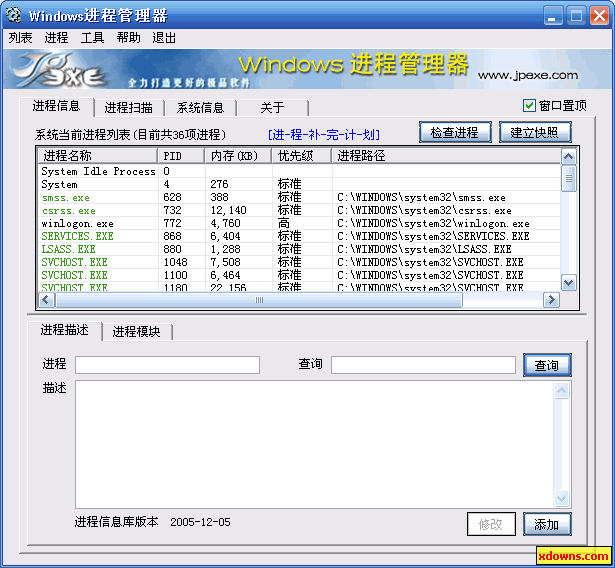This screenshot has width=615, height=568.
Task: Click the 建立快照 button
Action: 535,132
